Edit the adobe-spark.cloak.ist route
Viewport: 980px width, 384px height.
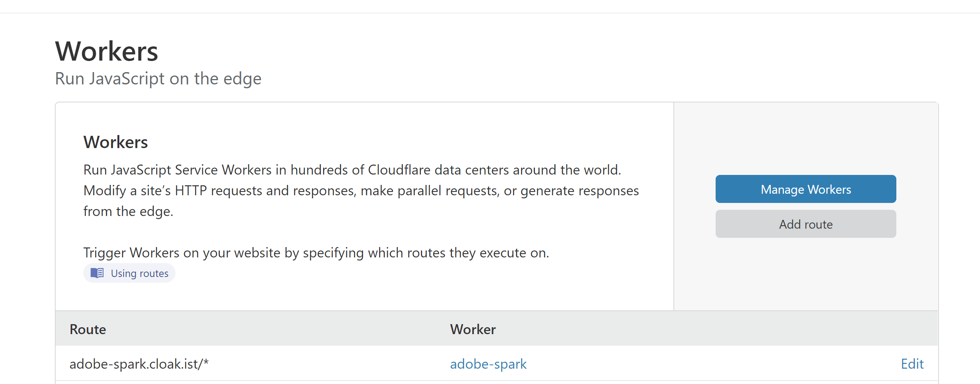pos(912,364)
